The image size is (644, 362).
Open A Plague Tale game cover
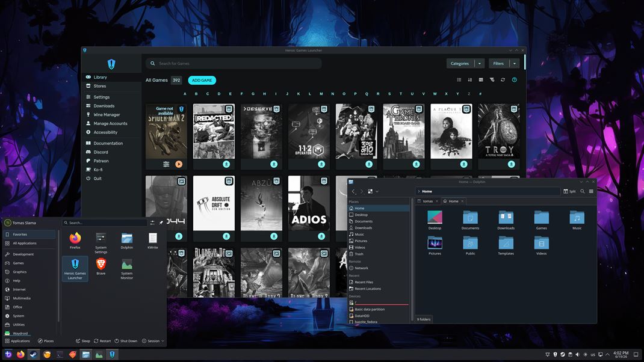451,131
